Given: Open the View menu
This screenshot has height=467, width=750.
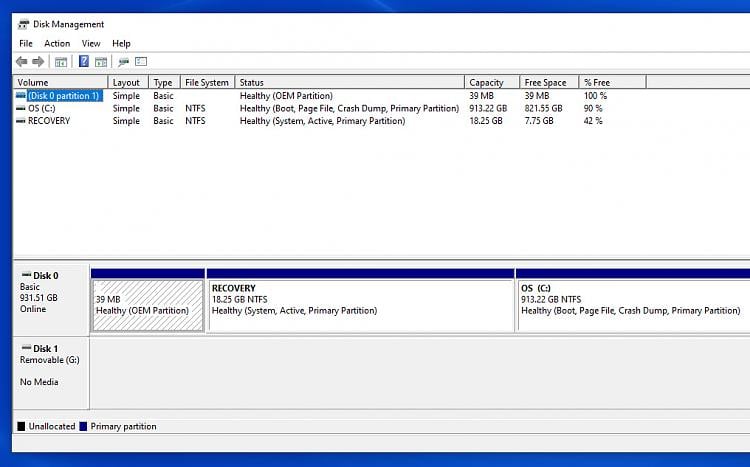Looking at the screenshot, I should tap(91, 44).
